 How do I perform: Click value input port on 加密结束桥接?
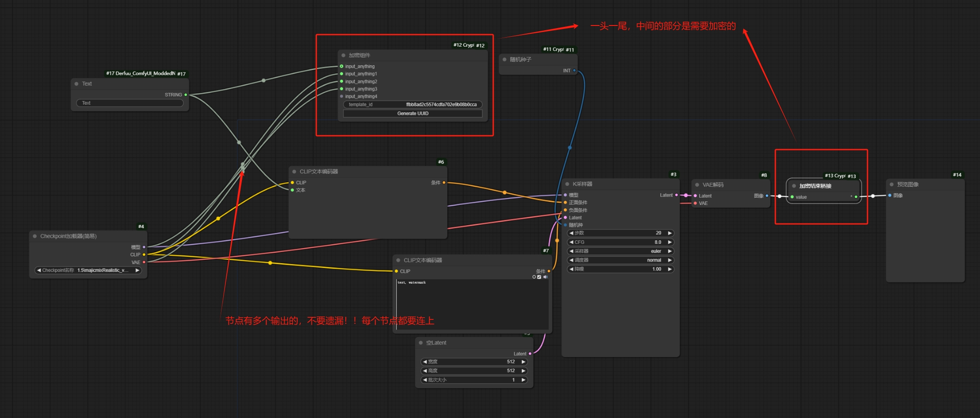(792, 197)
